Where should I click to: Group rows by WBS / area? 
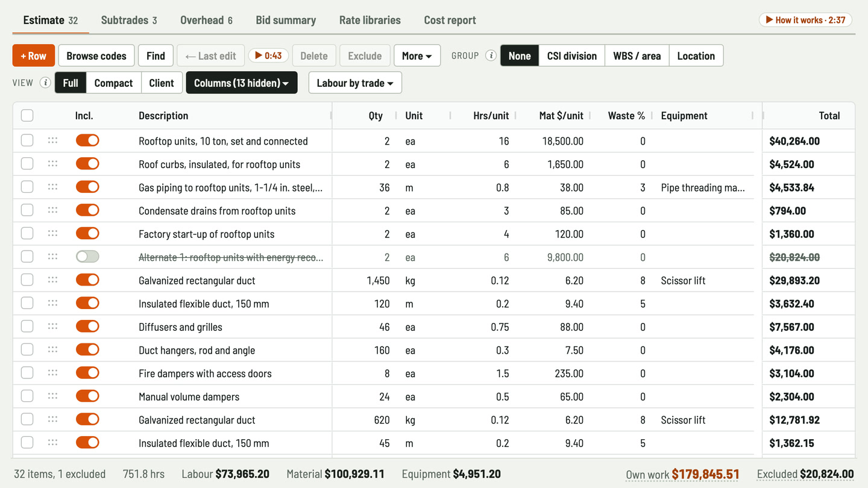pyautogui.click(x=637, y=55)
